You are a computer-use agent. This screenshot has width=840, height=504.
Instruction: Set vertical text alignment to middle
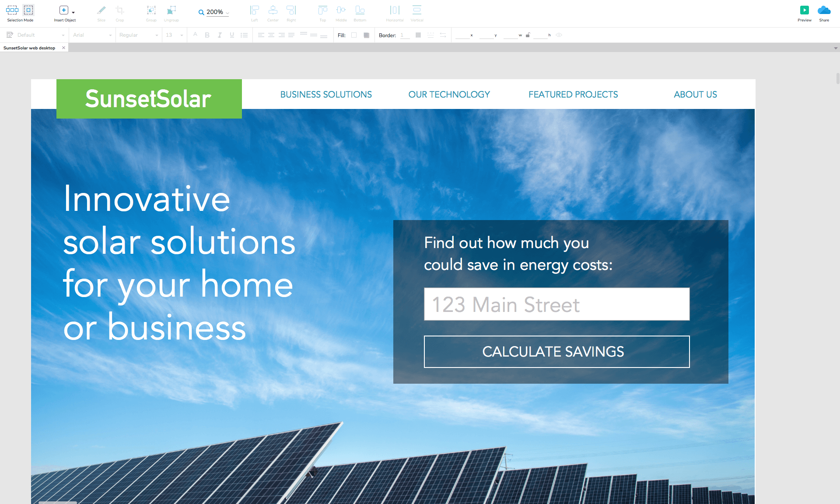coord(314,35)
